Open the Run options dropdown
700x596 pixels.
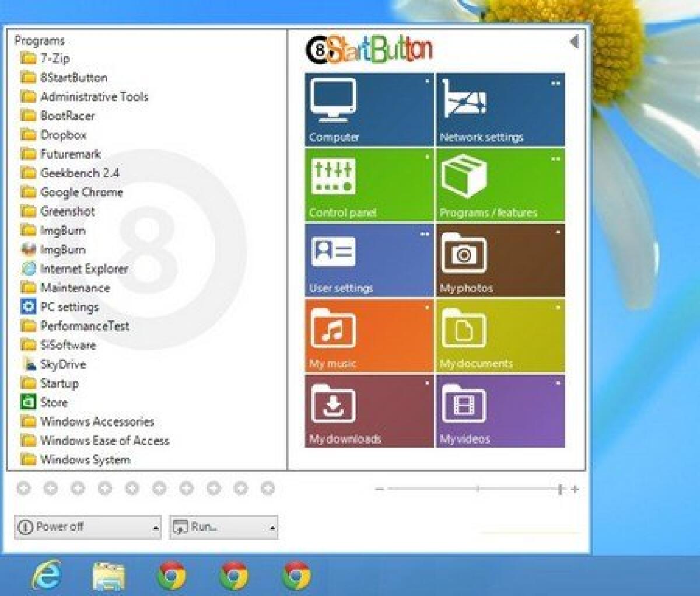click(x=272, y=527)
